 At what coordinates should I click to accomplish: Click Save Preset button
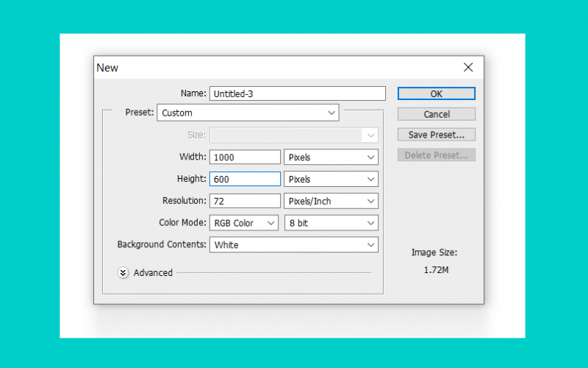[x=436, y=135]
